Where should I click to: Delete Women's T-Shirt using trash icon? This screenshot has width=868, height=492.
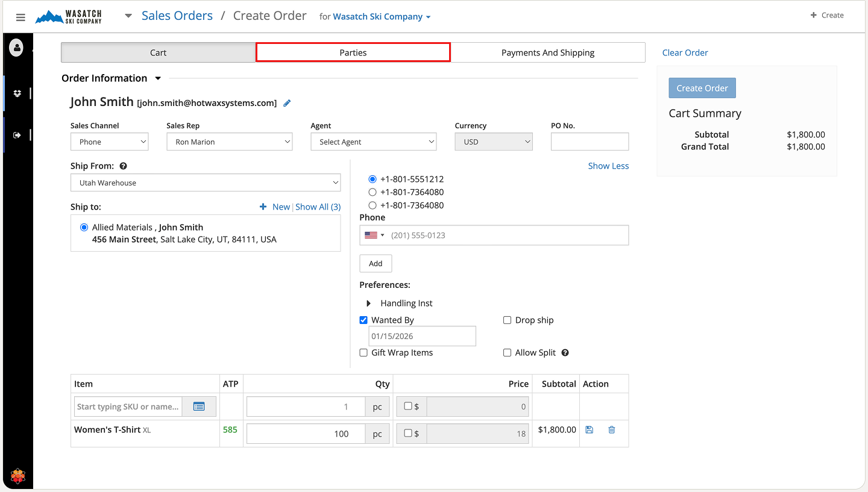click(612, 430)
